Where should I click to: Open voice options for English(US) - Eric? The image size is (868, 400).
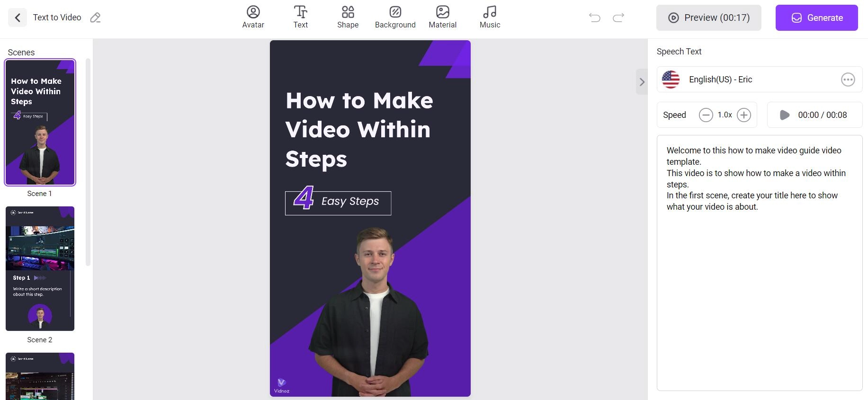(848, 80)
